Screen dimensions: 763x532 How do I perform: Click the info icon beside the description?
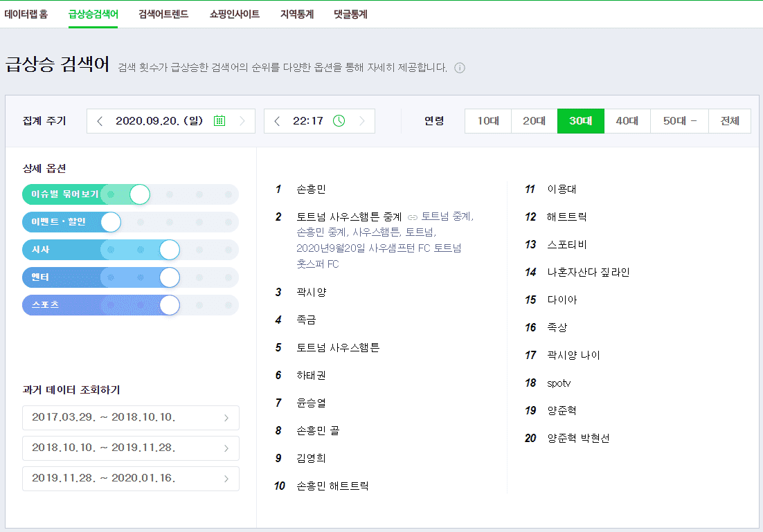(x=459, y=68)
